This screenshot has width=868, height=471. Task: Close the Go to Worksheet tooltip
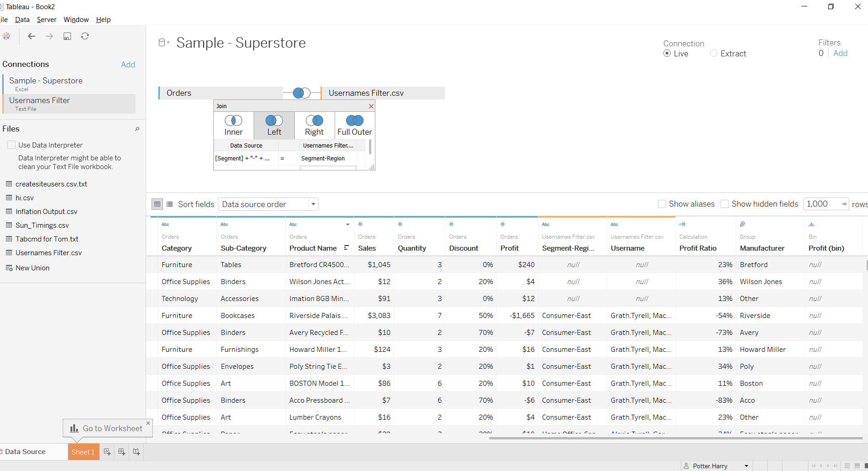coord(148,423)
